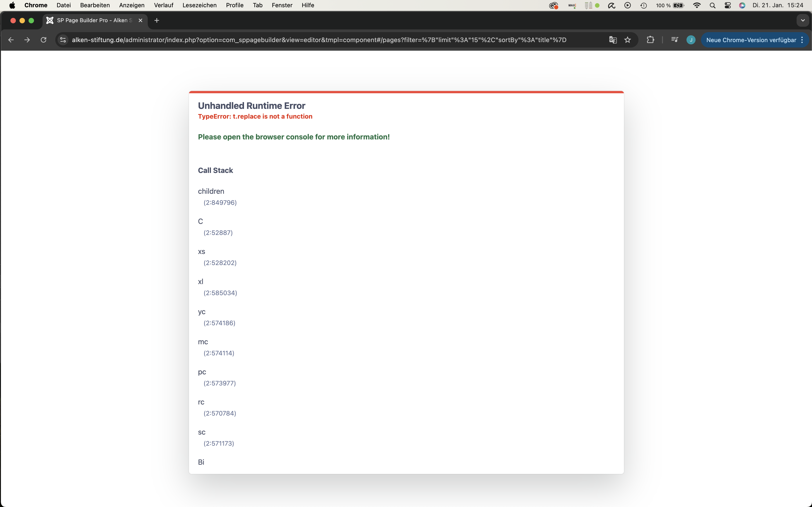The width and height of the screenshot is (812, 507).
Task: Click the browser back arrow
Action: click(11, 40)
